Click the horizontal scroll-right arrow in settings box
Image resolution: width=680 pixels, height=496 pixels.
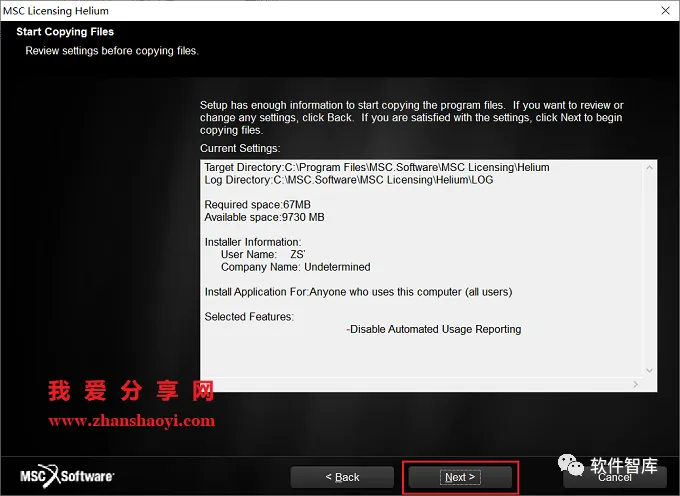[x=635, y=384]
